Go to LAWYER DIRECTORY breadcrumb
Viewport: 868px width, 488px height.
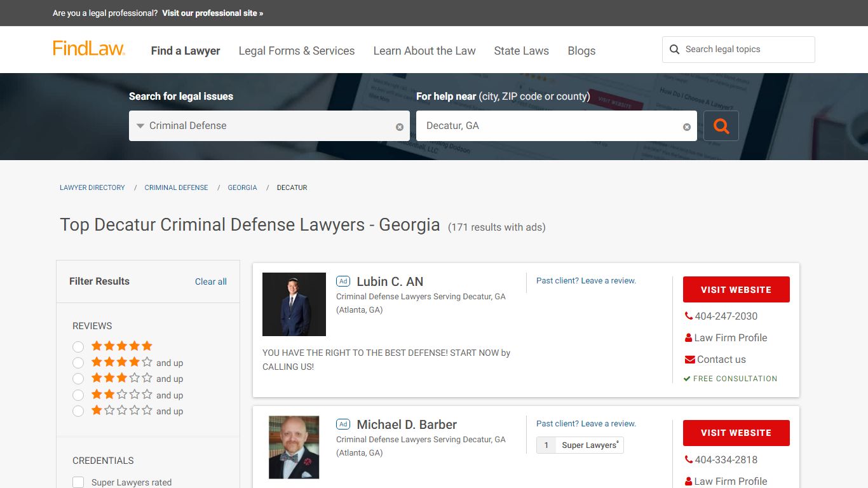click(x=92, y=187)
